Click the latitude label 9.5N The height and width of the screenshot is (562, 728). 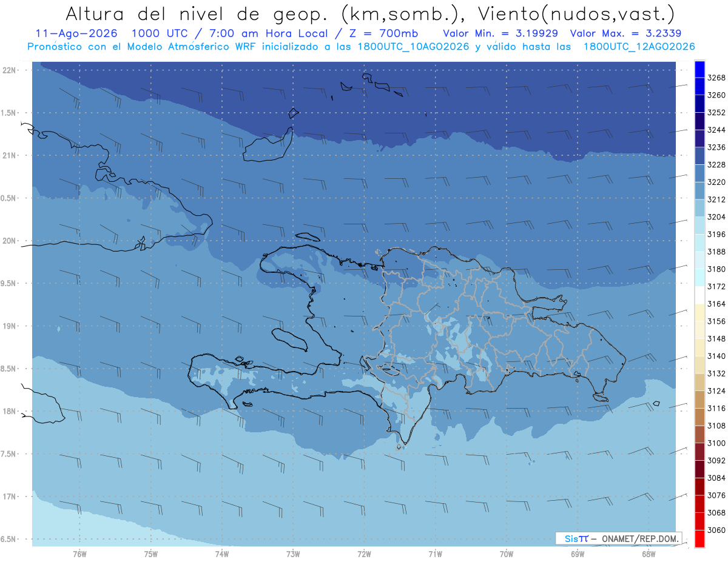[9, 284]
